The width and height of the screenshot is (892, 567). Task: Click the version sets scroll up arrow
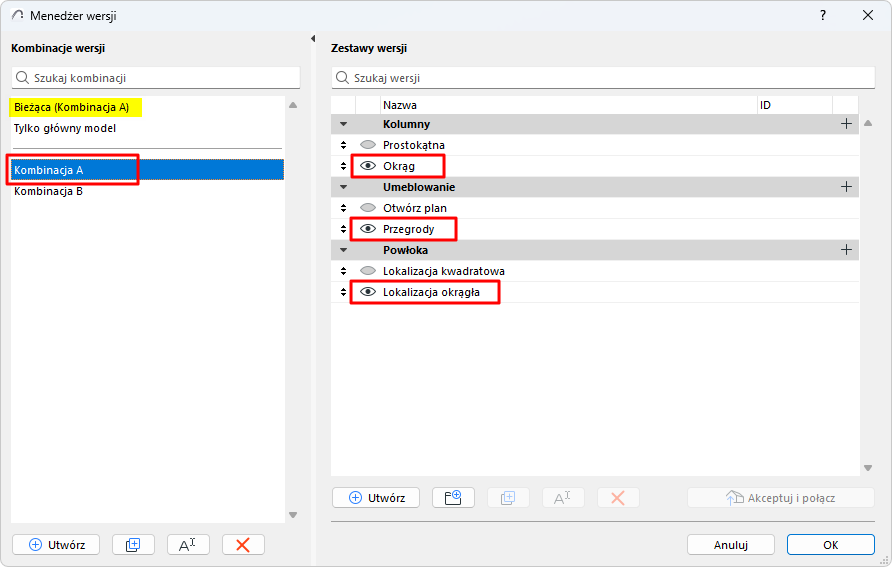[868, 123]
